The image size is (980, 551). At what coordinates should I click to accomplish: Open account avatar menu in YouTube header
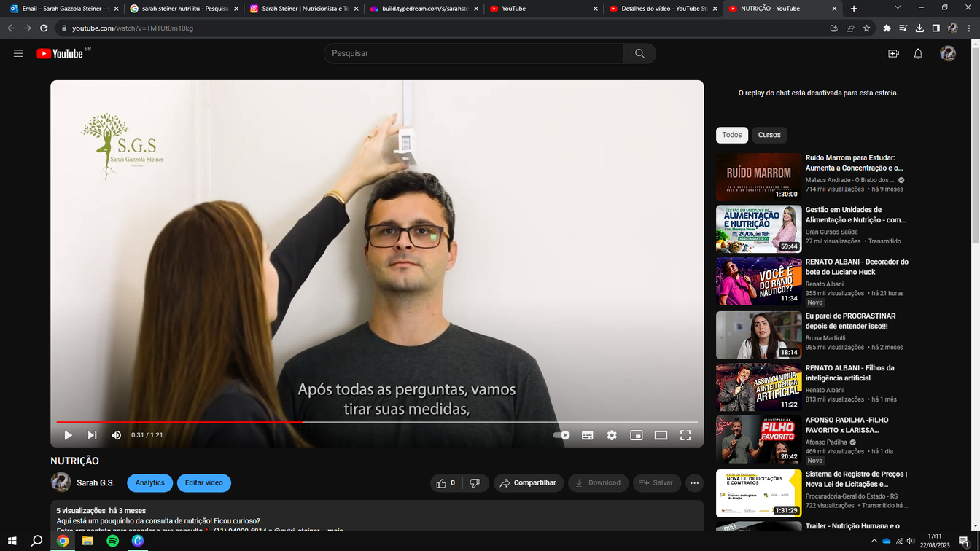[x=948, y=53]
